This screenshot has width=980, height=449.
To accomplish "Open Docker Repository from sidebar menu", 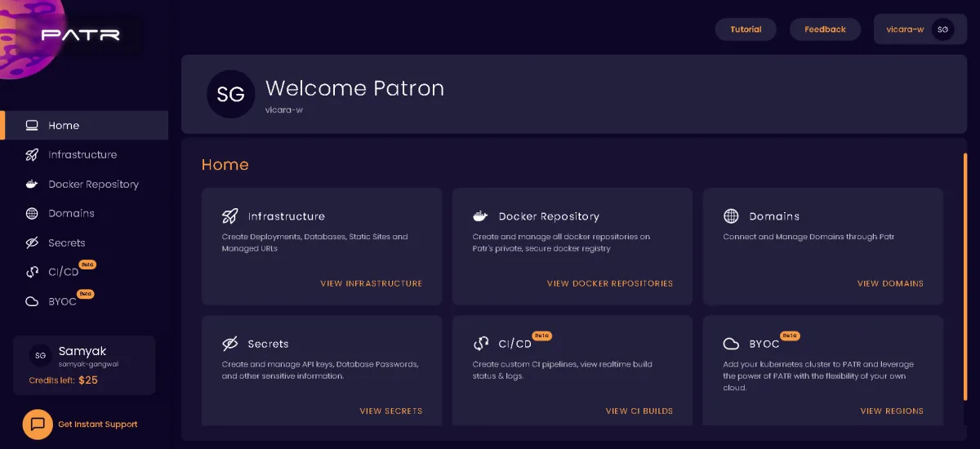I will [93, 184].
